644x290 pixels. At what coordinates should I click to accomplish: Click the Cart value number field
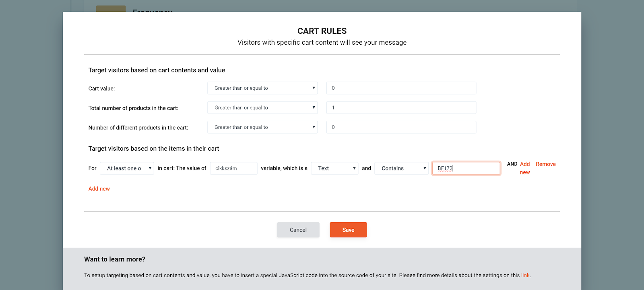click(x=401, y=88)
